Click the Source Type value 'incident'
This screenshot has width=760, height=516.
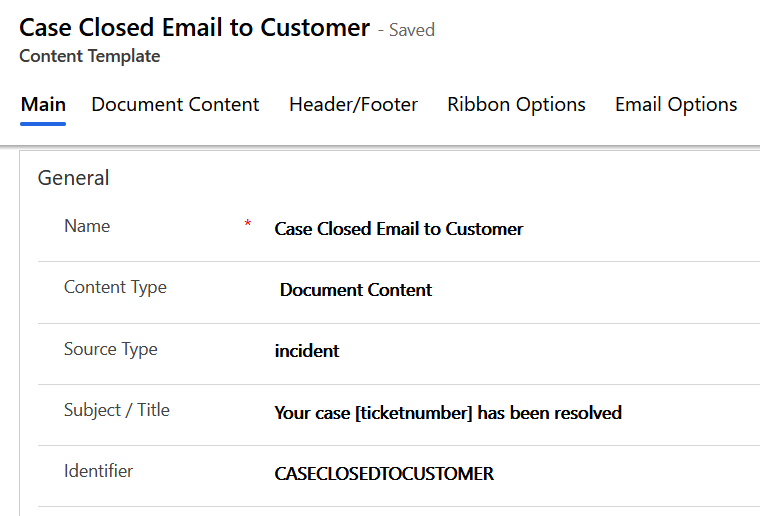tap(307, 351)
